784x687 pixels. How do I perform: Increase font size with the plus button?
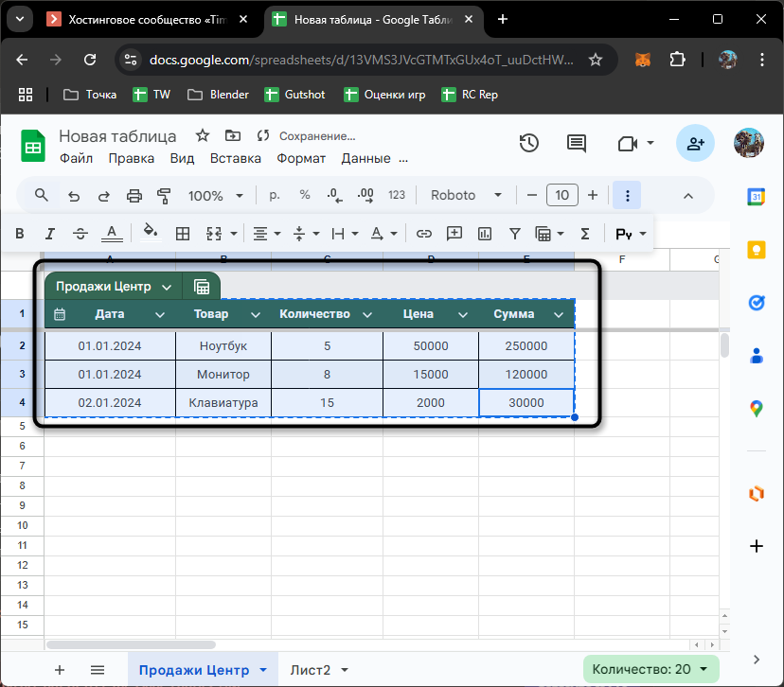[593, 195]
